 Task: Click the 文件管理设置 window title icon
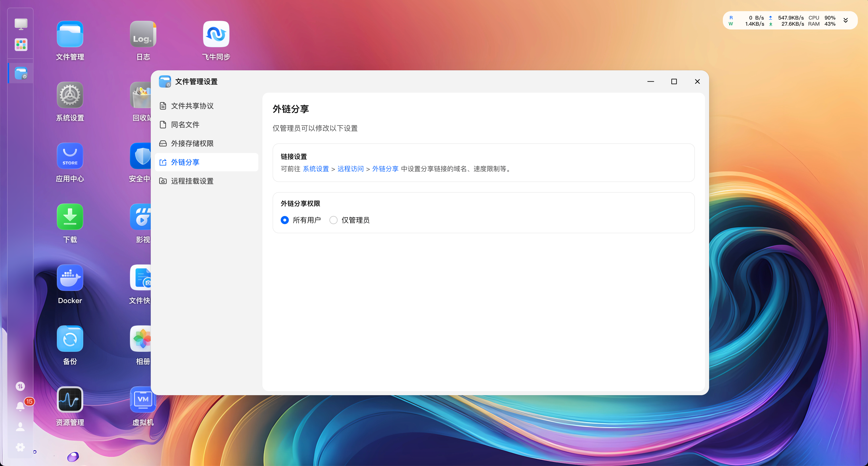pos(165,81)
